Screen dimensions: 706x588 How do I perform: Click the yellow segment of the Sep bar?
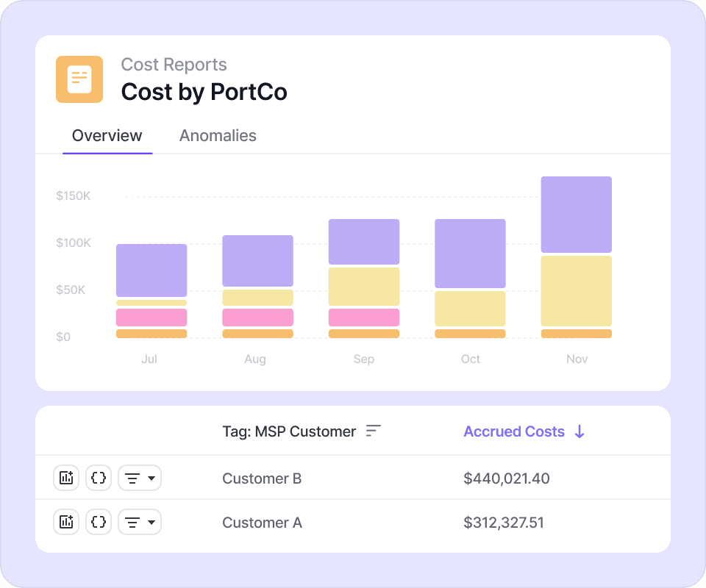(x=363, y=287)
